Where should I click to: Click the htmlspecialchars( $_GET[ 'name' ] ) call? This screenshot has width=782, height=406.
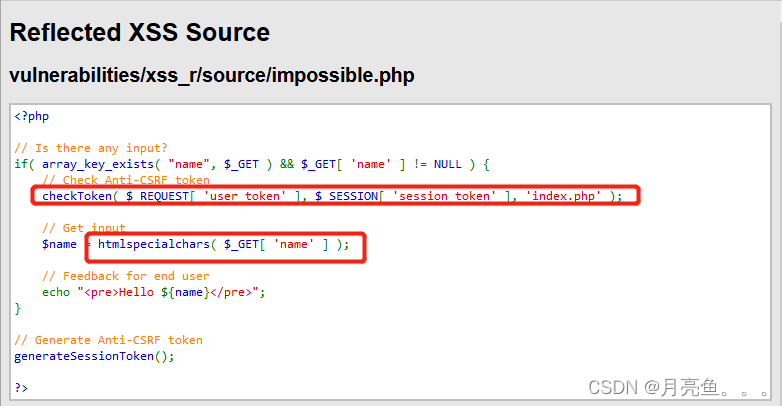[223, 244]
